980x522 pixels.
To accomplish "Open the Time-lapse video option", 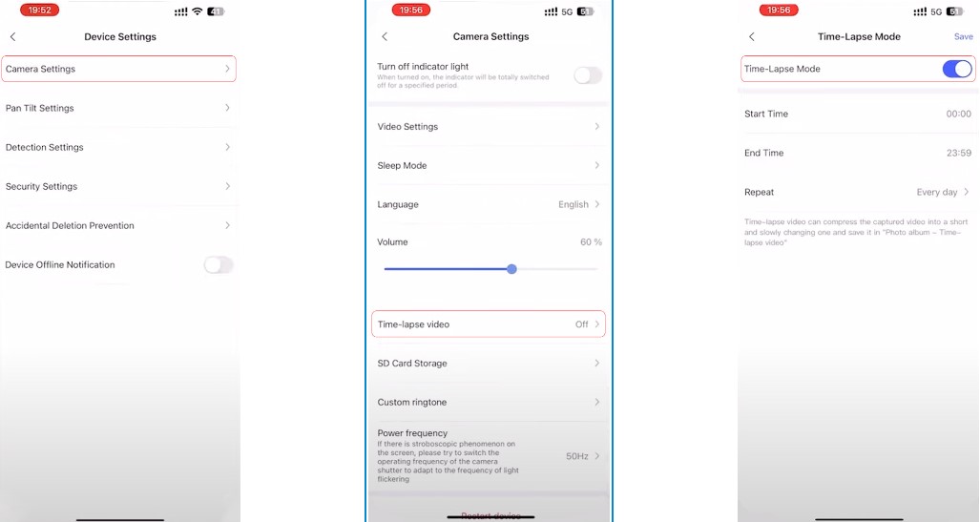I will [x=489, y=324].
